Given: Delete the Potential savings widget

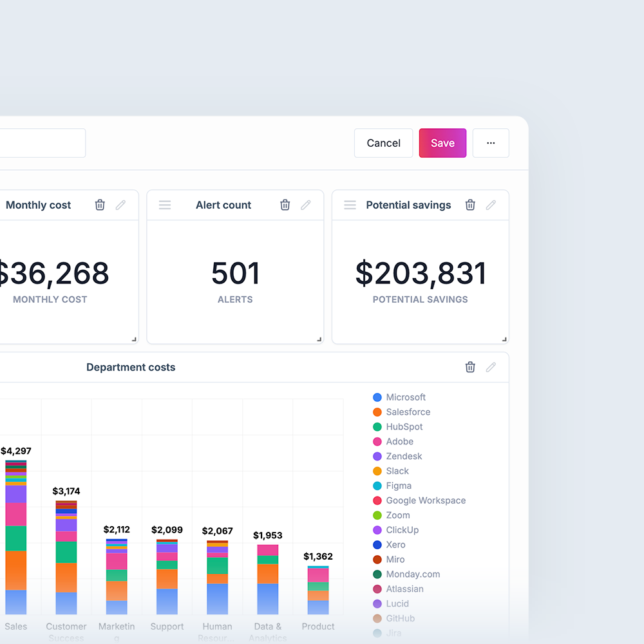Looking at the screenshot, I should point(470,205).
